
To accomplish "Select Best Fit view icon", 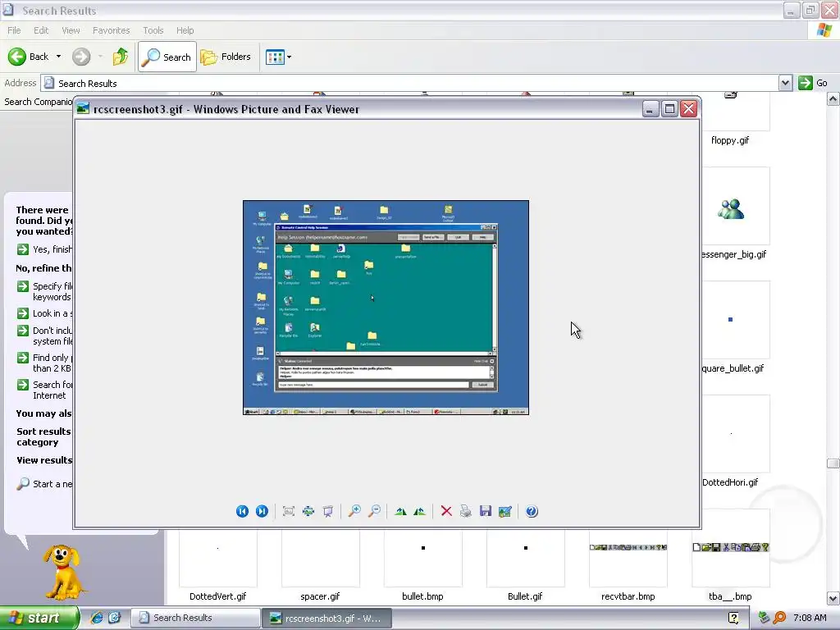I will 289,511.
